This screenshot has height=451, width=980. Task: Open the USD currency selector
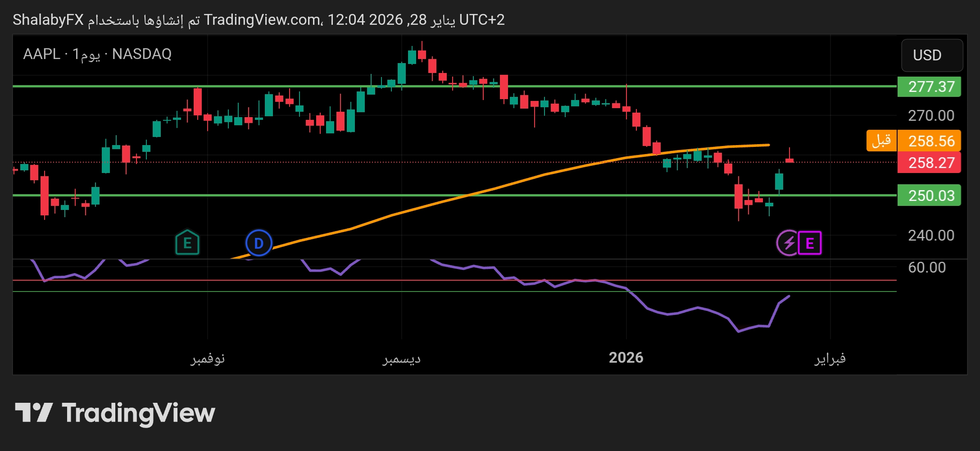931,55
